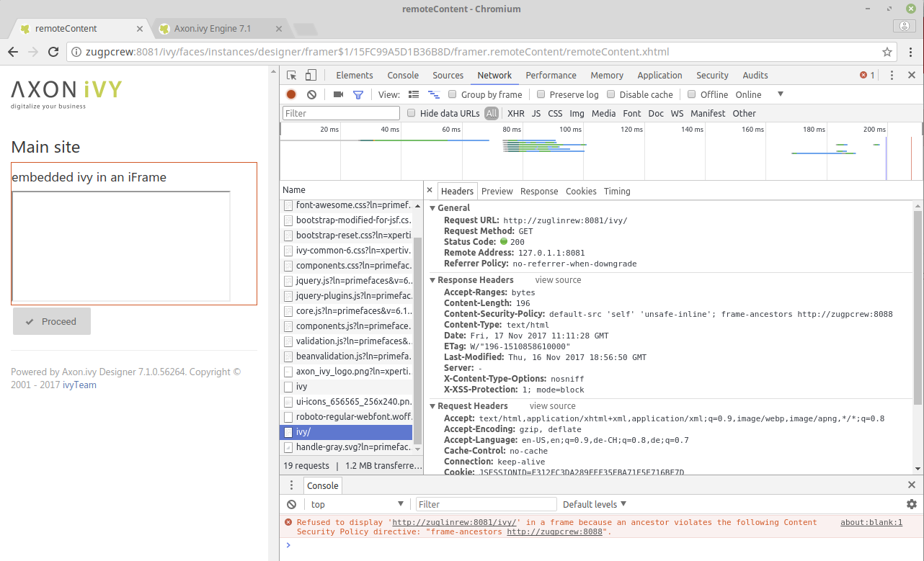This screenshot has height=561, width=924.
Task: Open the console drawer three-dot menu
Action: pyautogui.click(x=291, y=485)
